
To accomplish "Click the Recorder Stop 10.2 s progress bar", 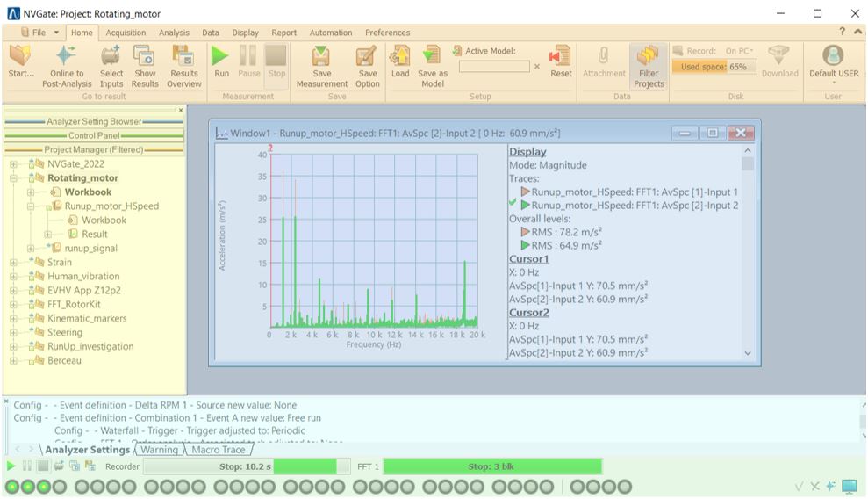I will [247, 466].
